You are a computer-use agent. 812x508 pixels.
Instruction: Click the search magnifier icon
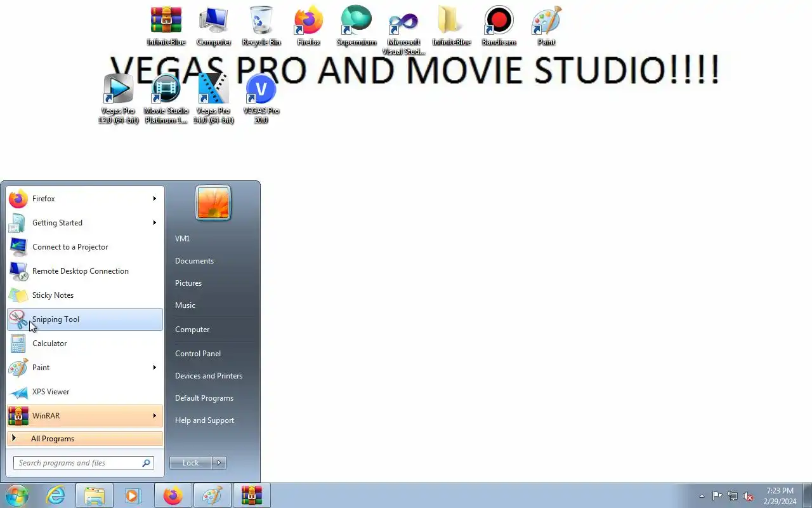point(147,463)
